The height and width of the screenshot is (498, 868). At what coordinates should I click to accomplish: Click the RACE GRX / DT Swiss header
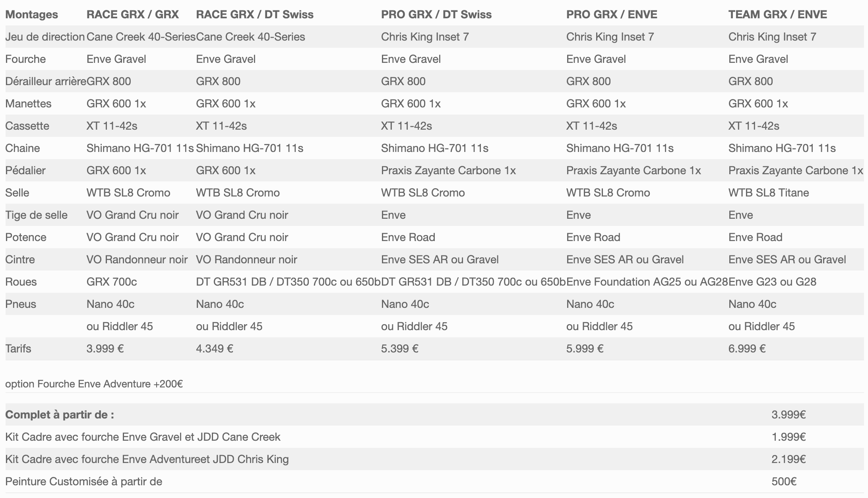[254, 15]
